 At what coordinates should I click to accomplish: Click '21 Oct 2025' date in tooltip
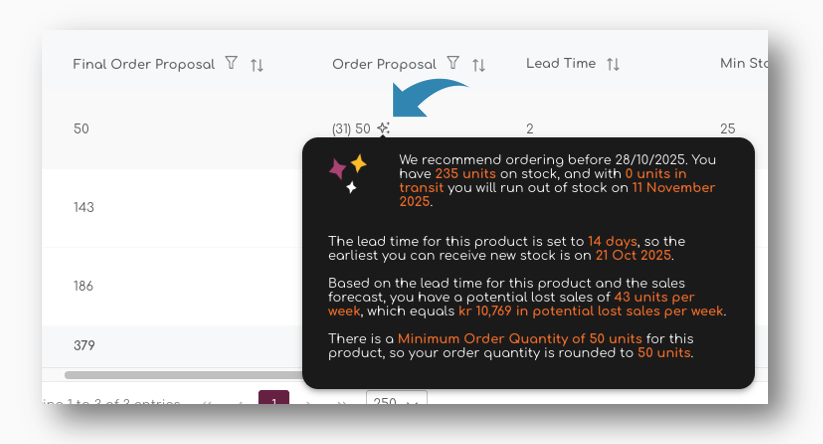(633, 256)
